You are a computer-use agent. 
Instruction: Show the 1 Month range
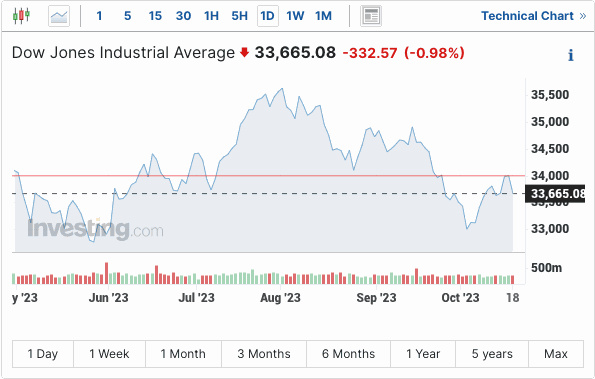pyautogui.click(x=183, y=354)
